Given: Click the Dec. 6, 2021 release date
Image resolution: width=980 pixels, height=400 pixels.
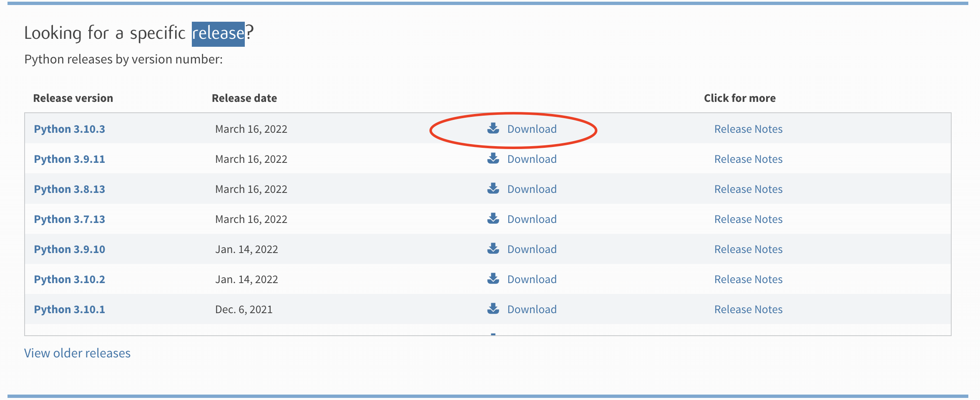Looking at the screenshot, I should tap(244, 309).
